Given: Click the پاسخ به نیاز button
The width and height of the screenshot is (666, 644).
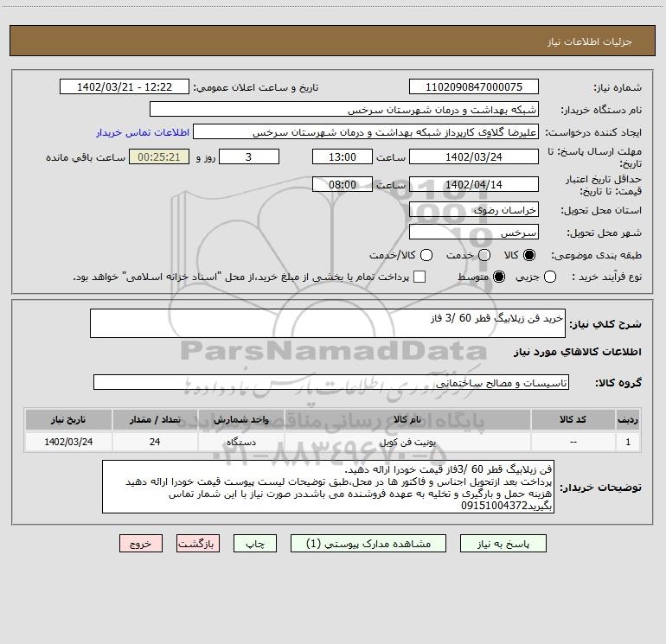Looking at the screenshot, I should (503, 544).
